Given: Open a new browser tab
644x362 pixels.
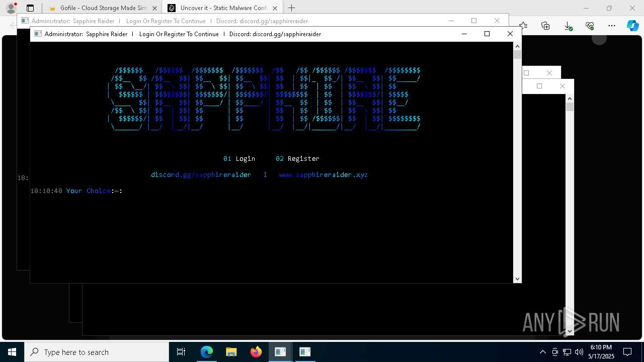Looking at the screenshot, I should tap(291, 8).
